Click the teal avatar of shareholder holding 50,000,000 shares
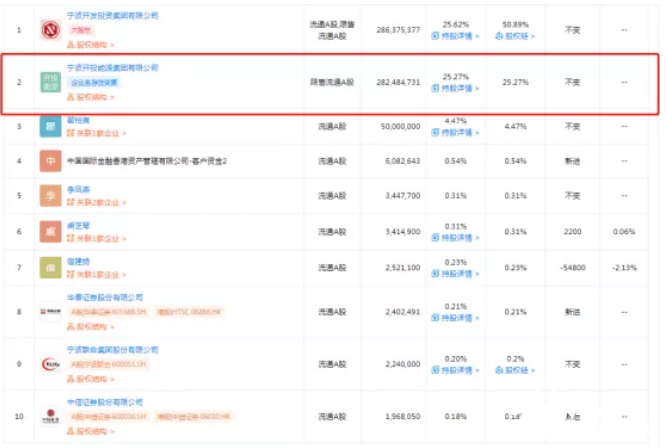This screenshot has height=448, width=666. coord(51,126)
